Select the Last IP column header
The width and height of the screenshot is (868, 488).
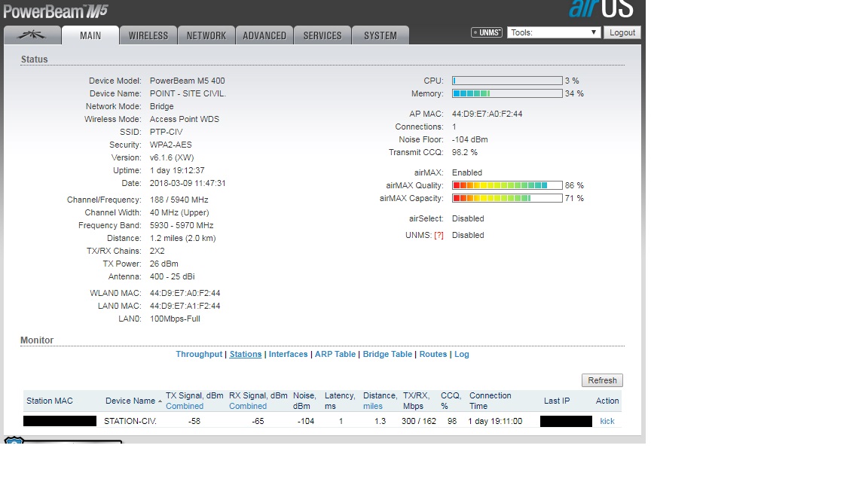(x=556, y=401)
